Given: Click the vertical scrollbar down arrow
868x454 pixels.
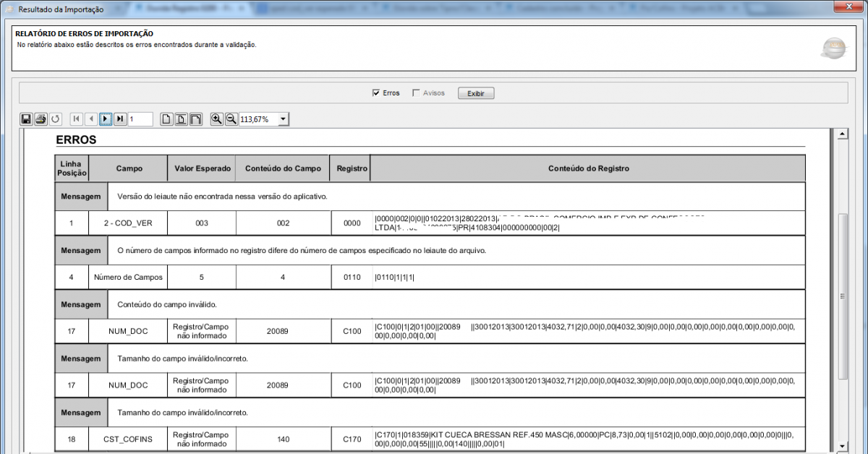Looking at the screenshot, I should [x=842, y=445].
